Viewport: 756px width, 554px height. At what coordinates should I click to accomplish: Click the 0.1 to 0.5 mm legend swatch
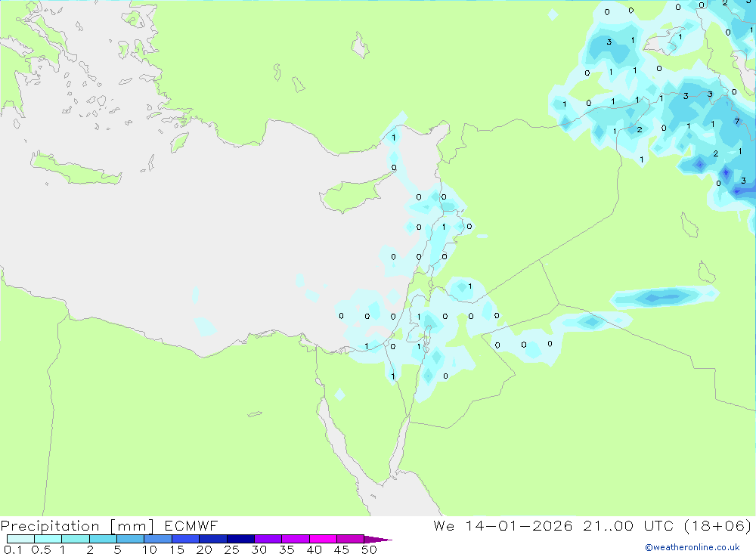(20, 539)
